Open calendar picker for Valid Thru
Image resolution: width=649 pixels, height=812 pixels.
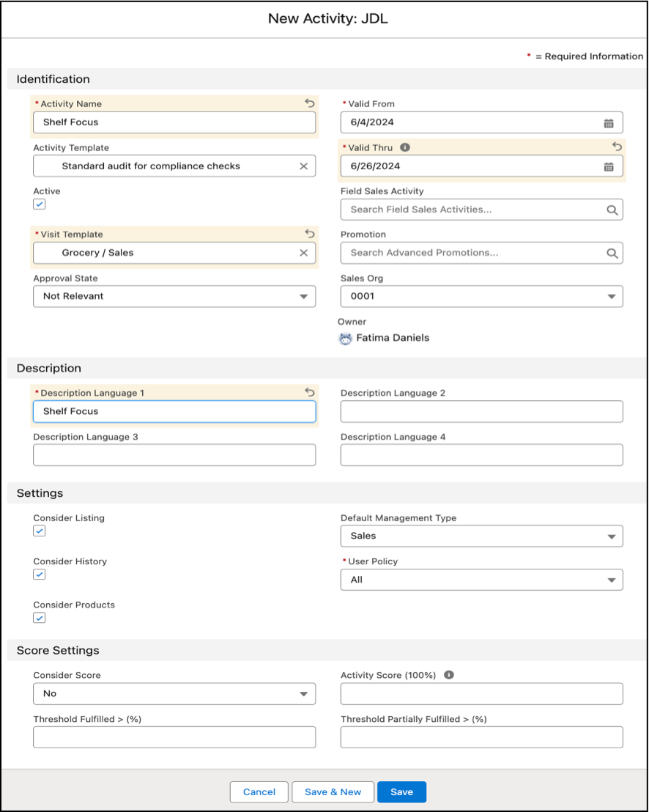click(609, 167)
